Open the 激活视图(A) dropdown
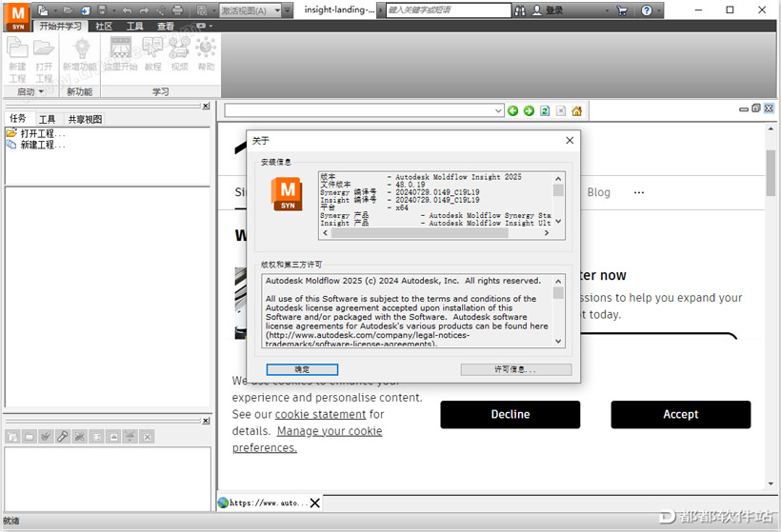Screen dimensions: 781x532 [277, 10]
